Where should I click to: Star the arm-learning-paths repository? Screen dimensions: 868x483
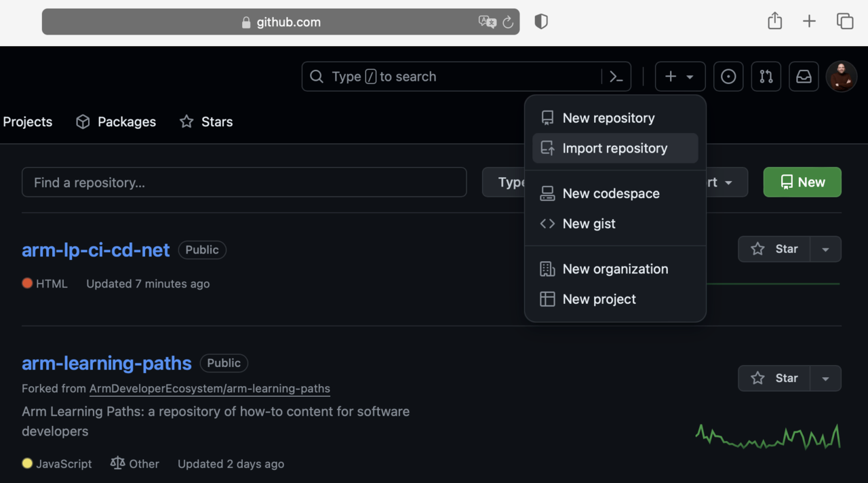click(774, 379)
